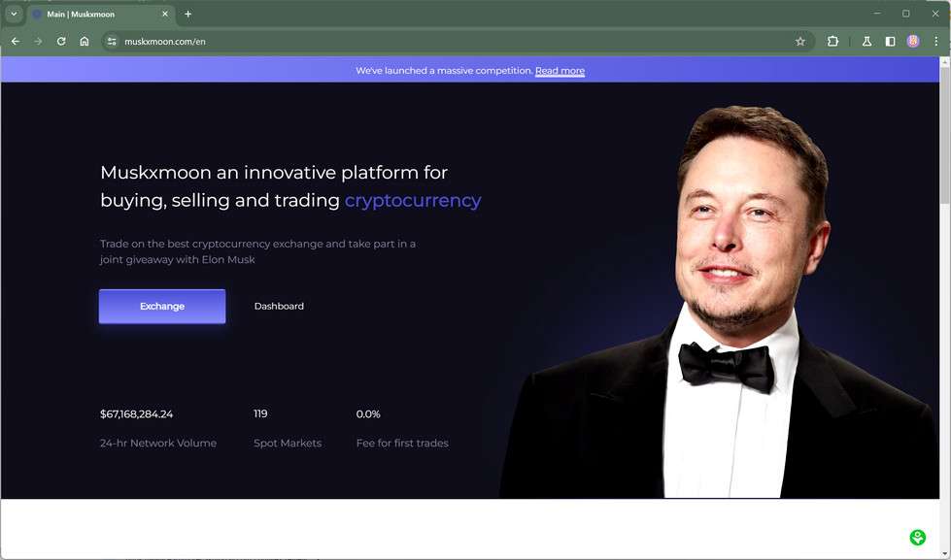Expand the tab search dropdown arrow

click(14, 15)
